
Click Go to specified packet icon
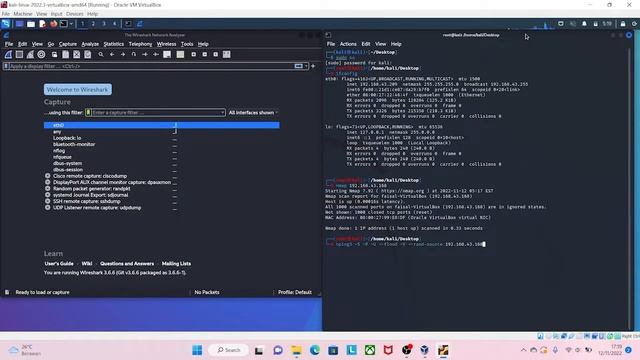point(134,54)
